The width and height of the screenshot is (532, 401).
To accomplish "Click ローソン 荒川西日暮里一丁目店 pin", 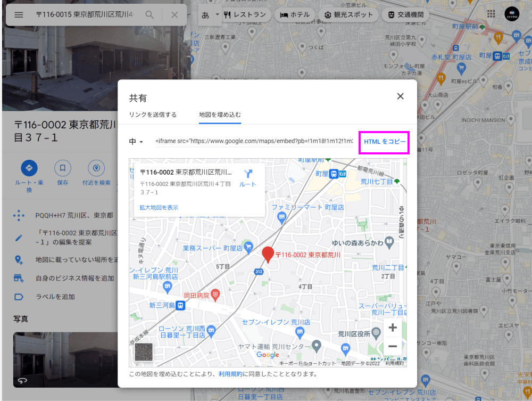I will [211, 331].
